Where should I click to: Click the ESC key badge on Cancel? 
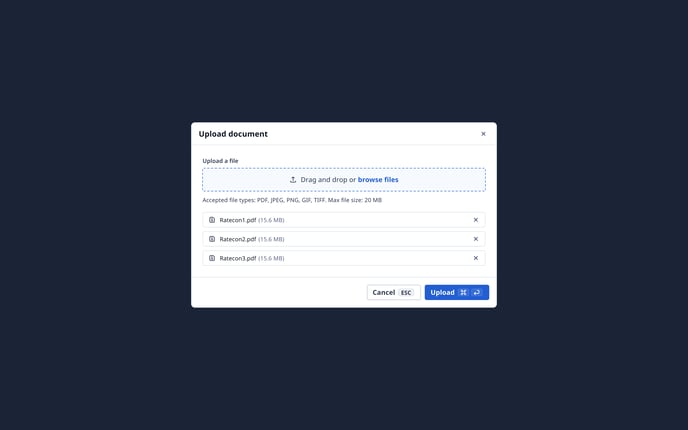(x=406, y=293)
